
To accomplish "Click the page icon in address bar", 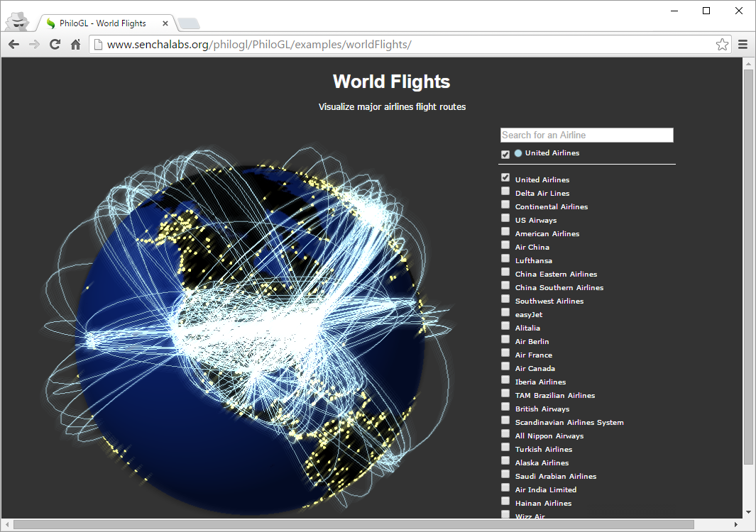I will point(98,44).
